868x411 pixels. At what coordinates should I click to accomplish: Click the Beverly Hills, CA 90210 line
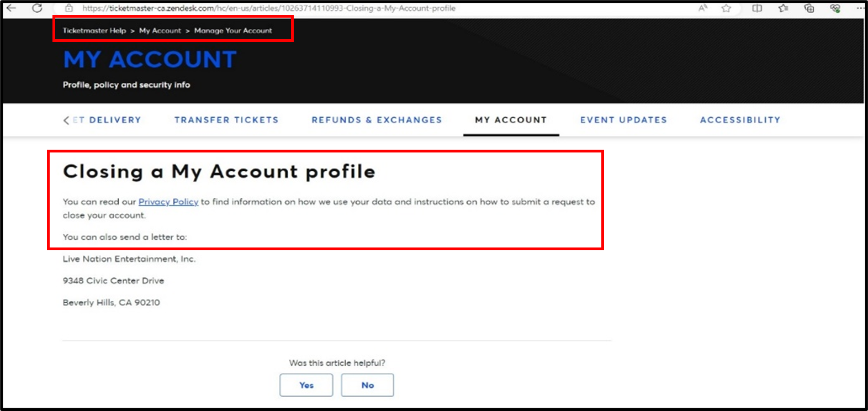111,303
